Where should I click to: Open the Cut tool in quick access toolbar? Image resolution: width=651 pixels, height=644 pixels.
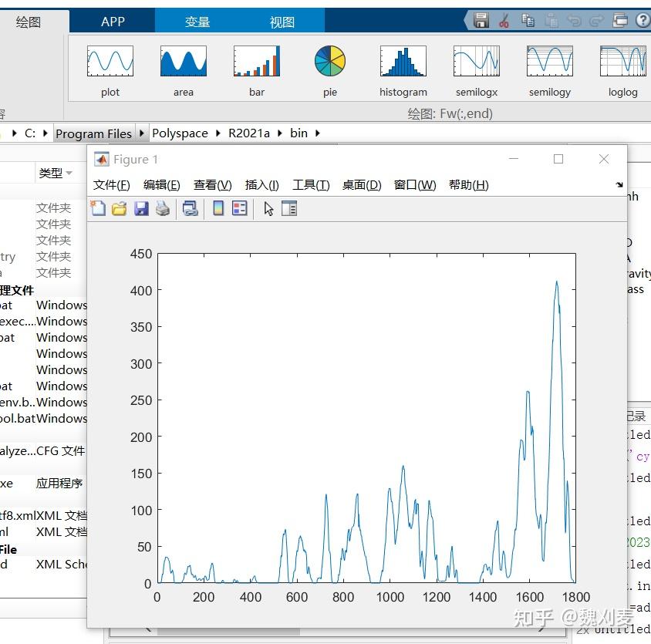click(504, 20)
